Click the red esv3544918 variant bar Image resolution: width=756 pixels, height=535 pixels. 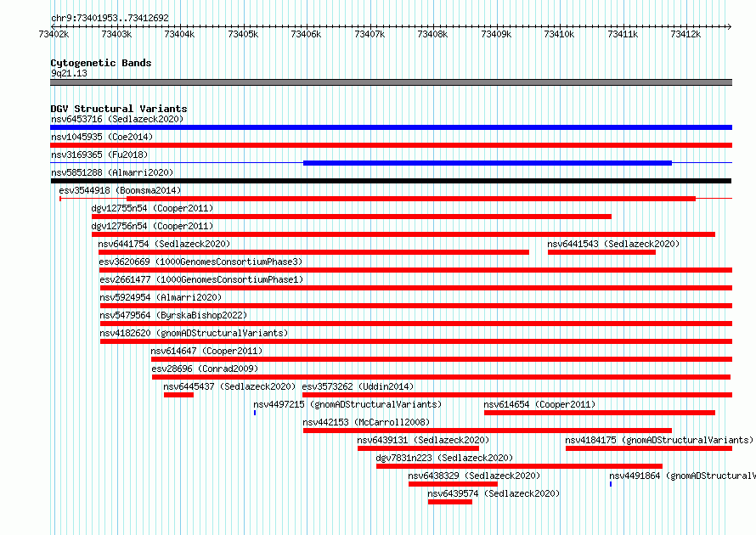point(411,199)
